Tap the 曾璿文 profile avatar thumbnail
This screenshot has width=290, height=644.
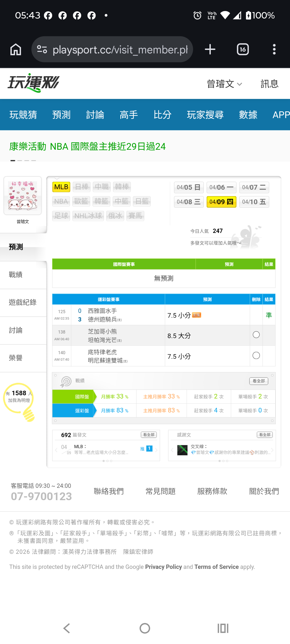coord(23,196)
